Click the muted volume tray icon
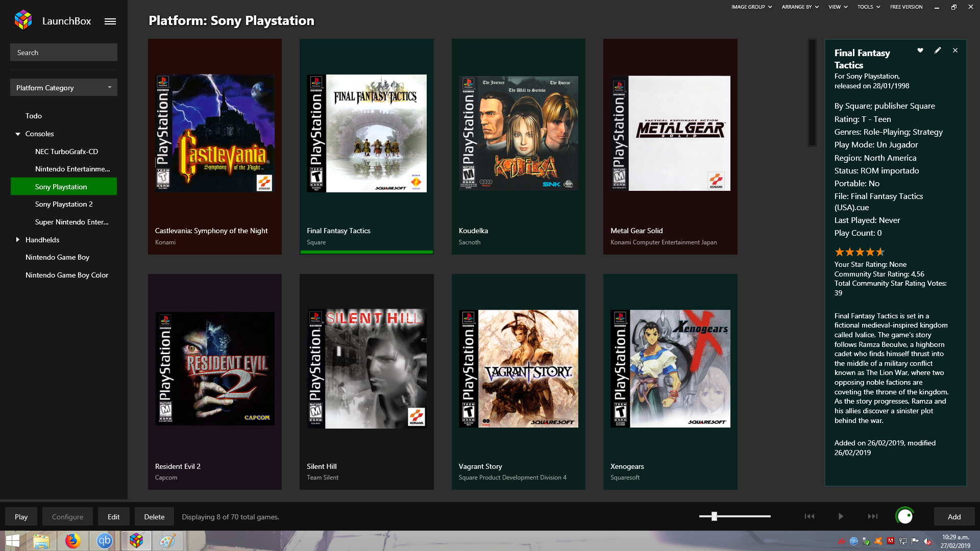Image resolution: width=980 pixels, height=551 pixels. pyautogui.click(x=927, y=541)
